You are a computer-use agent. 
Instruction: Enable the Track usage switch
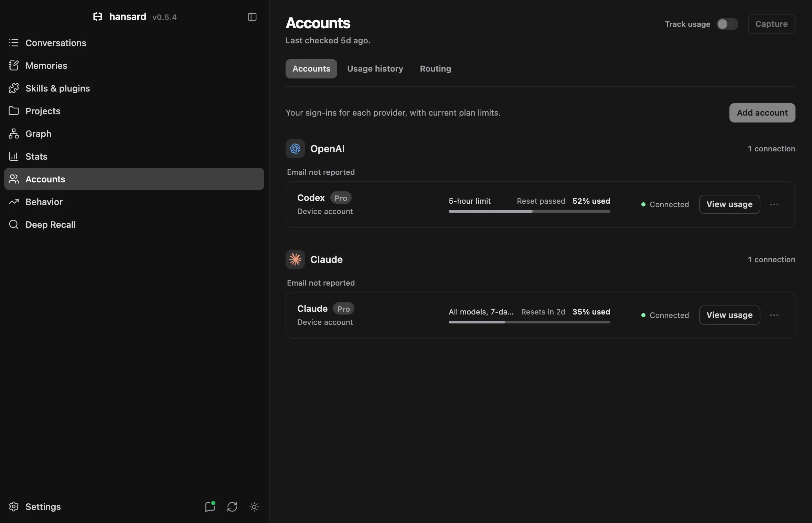coord(727,24)
